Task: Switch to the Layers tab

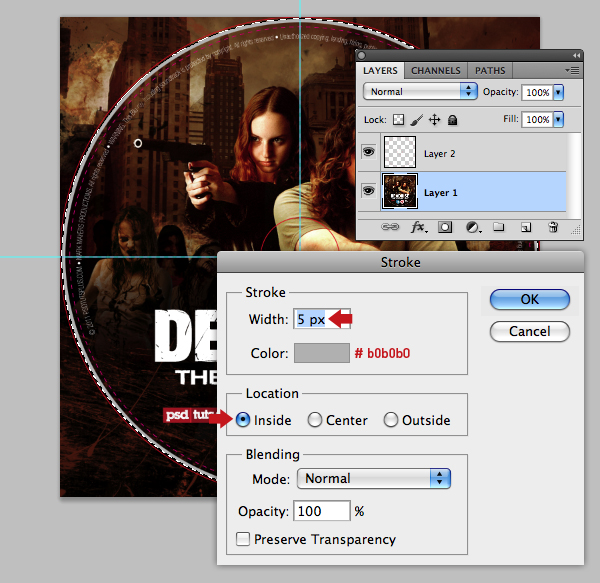Action: click(380, 71)
